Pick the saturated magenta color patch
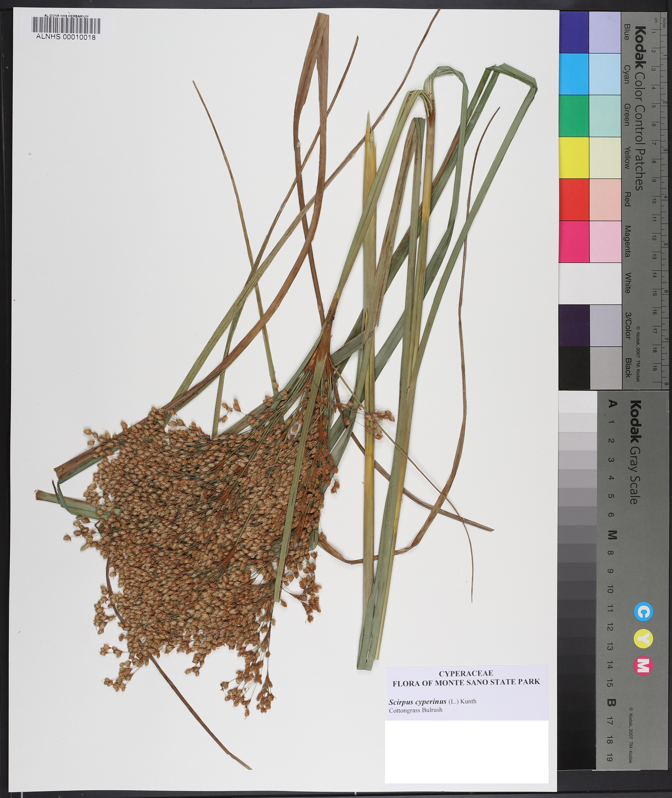The image size is (672, 798). click(x=574, y=241)
